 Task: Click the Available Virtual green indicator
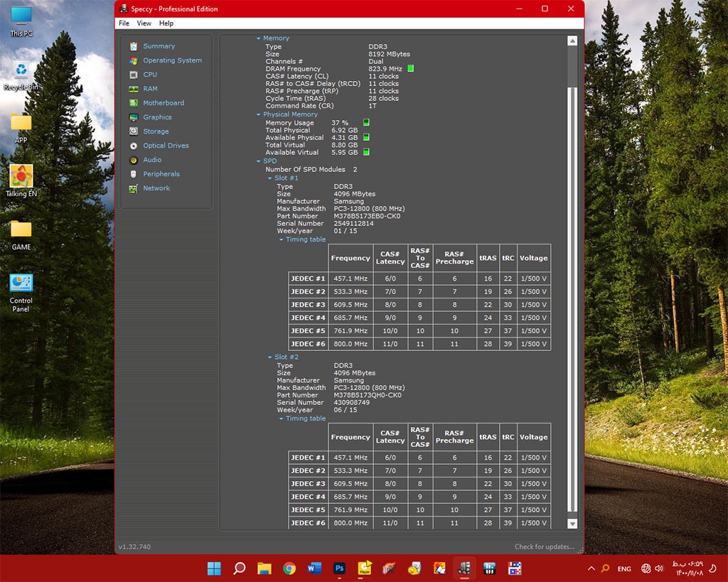pyautogui.click(x=366, y=152)
